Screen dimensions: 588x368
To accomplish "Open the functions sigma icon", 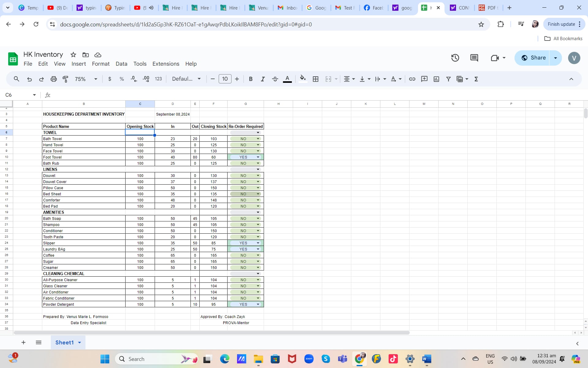I will (476, 79).
